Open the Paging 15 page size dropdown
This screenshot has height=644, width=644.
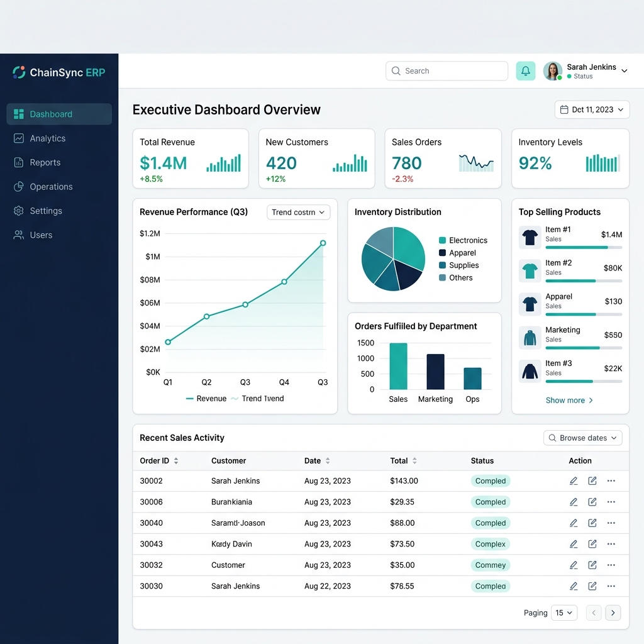pos(564,613)
